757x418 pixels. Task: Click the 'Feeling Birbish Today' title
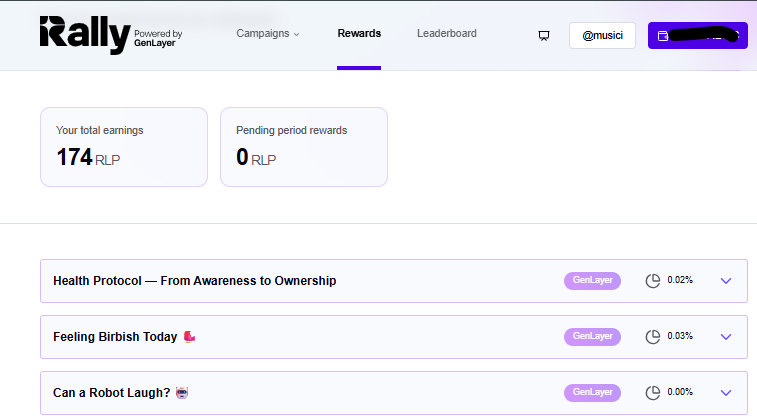115,337
